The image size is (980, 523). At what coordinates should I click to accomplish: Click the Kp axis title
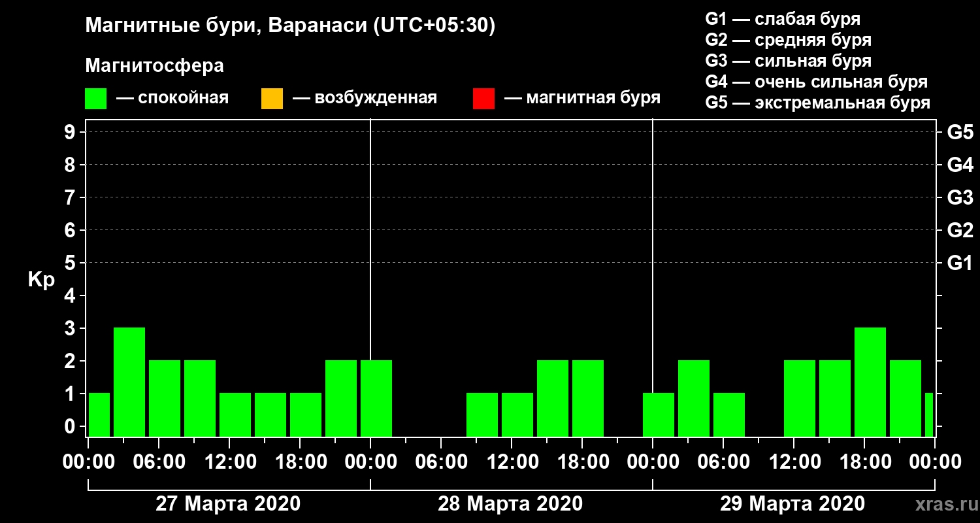click(41, 280)
